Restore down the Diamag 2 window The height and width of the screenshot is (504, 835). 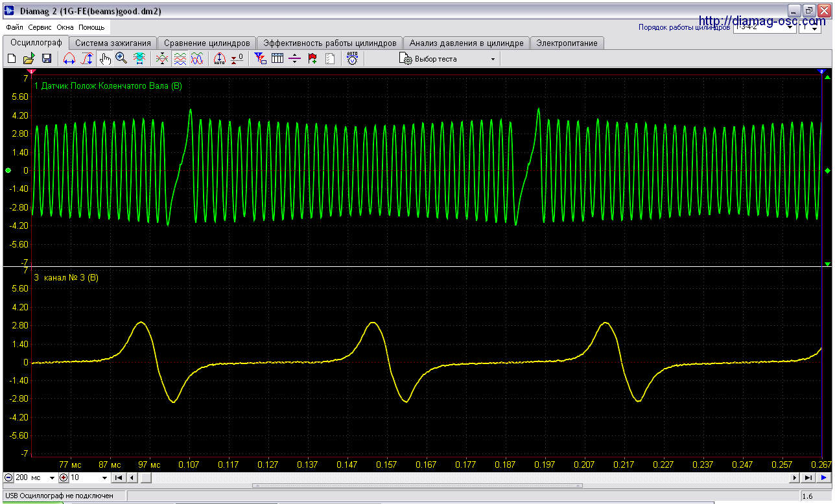click(x=809, y=10)
